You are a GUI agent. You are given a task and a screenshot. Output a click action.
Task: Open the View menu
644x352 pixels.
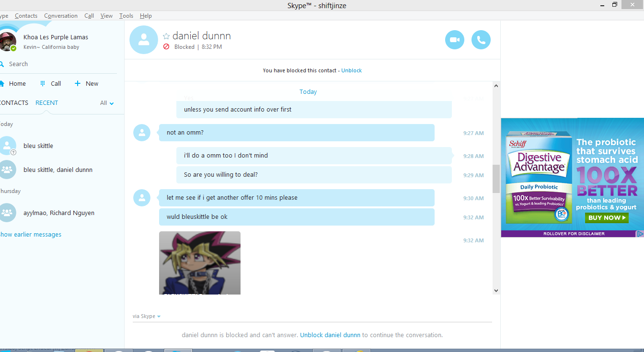point(106,16)
